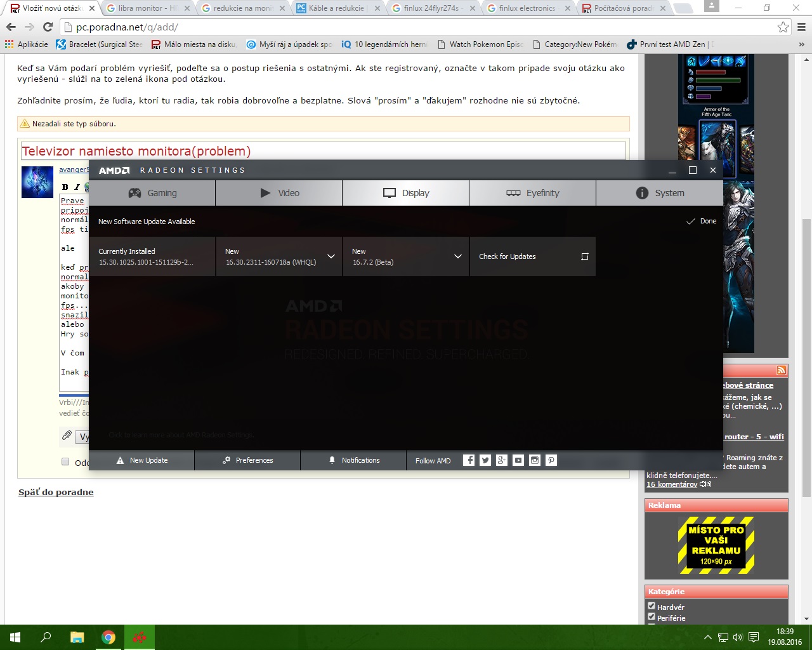This screenshot has width=812, height=650.
Task: Close the 'Káble a redukcie' tab
Action: pyautogui.click(x=377, y=8)
